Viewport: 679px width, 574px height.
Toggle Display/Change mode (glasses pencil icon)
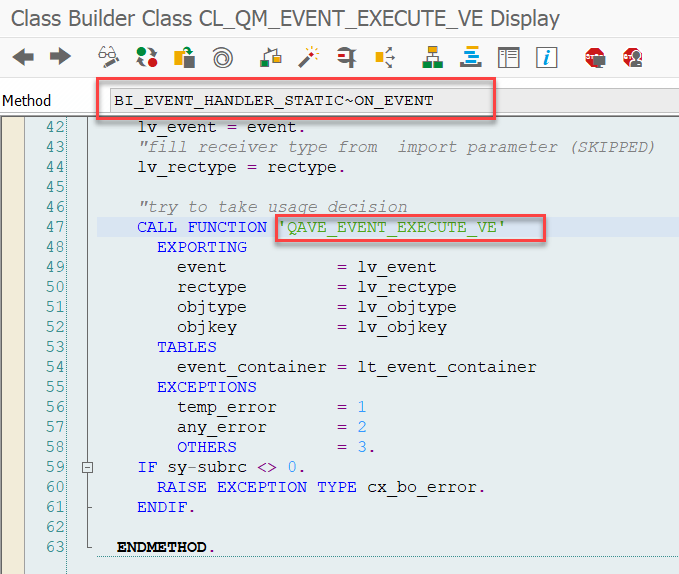(108, 57)
